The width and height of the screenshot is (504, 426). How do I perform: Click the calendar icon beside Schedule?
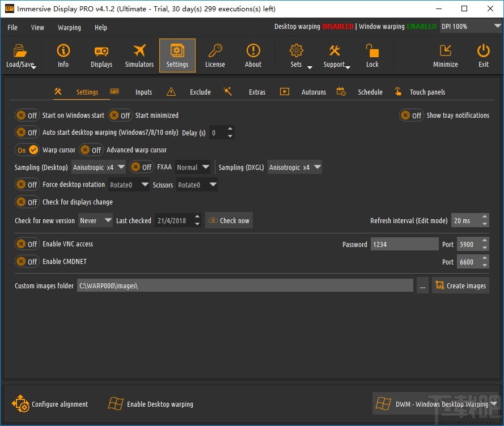click(x=341, y=92)
